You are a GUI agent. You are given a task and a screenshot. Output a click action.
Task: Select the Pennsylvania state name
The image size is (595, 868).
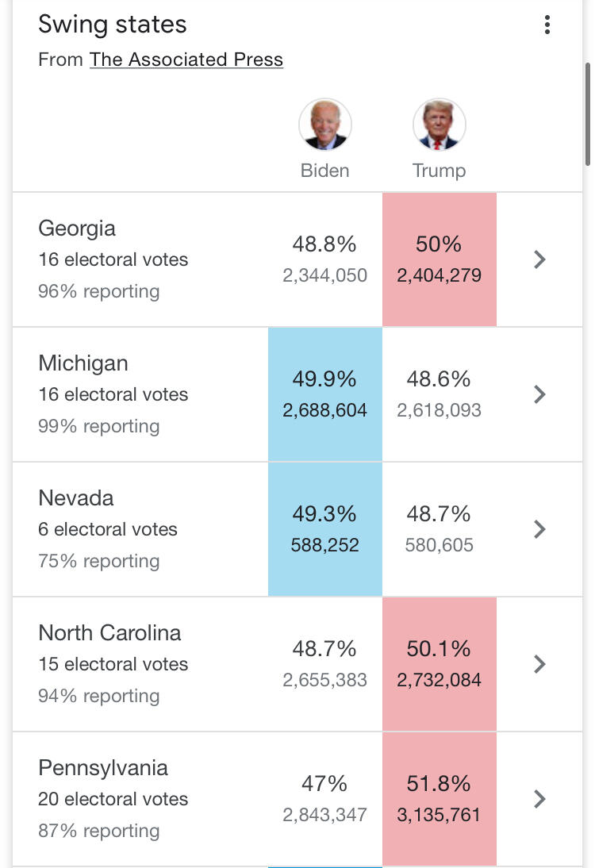pyautogui.click(x=103, y=768)
